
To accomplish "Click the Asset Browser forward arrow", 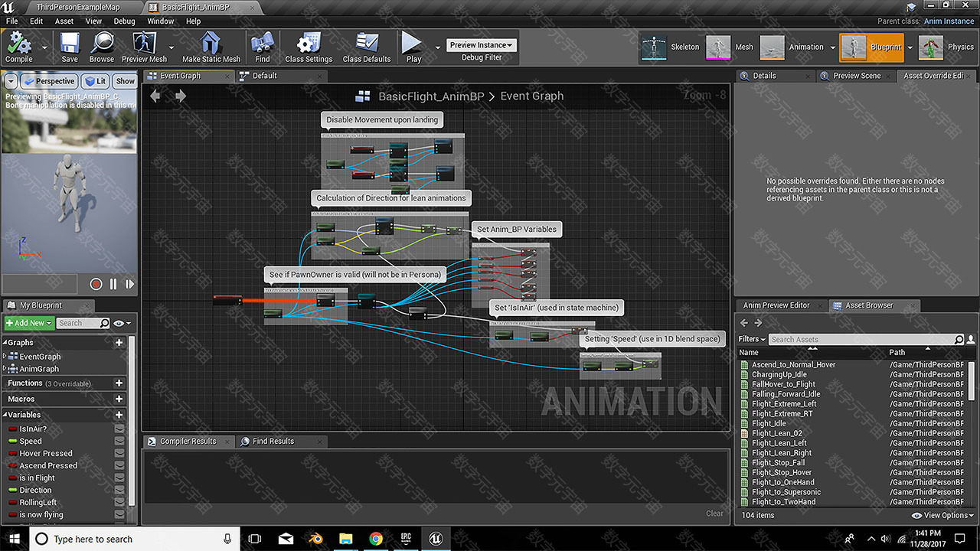I will tap(758, 323).
